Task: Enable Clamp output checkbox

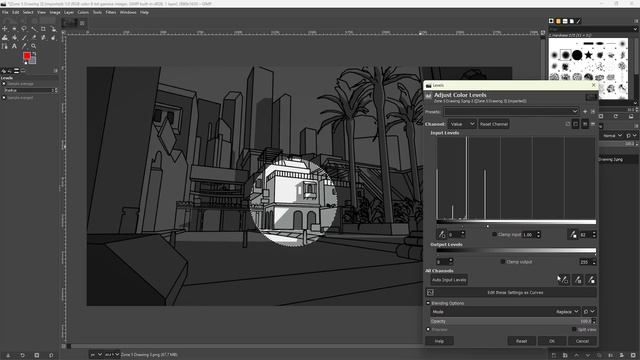Action: coord(502,262)
